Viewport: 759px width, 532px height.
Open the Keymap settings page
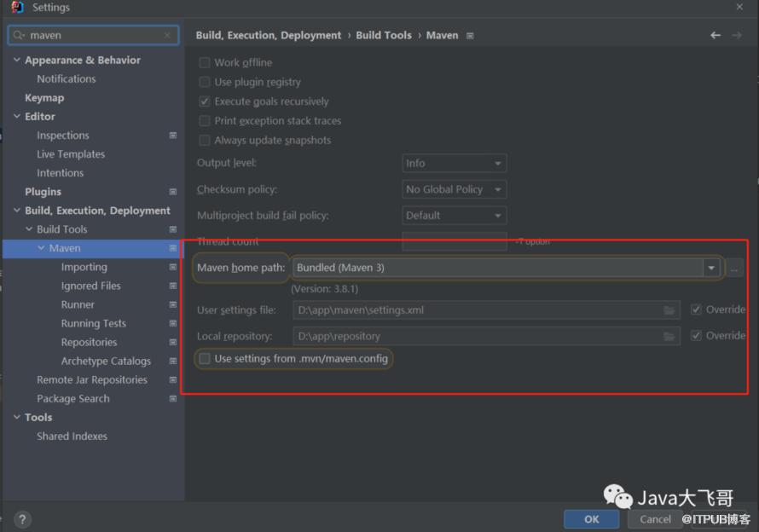pos(44,98)
